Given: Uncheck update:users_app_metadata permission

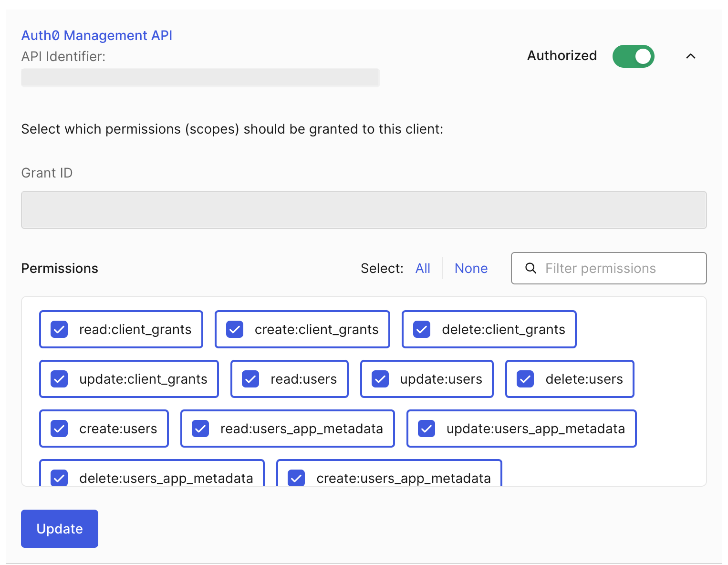Looking at the screenshot, I should [x=426, y=429].
